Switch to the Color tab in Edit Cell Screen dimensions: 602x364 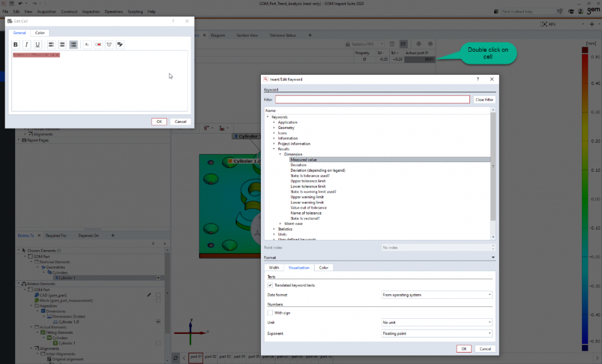point(40,33)
